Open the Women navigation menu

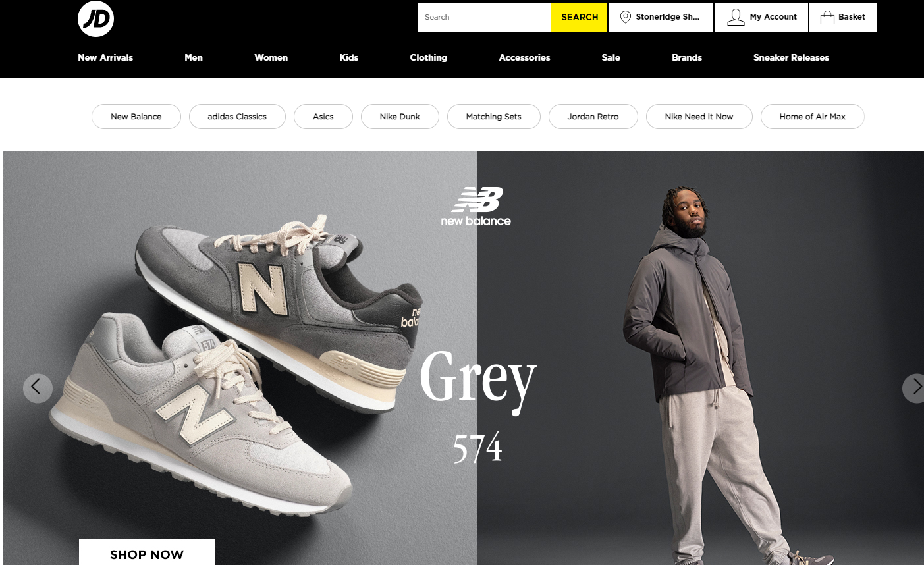point(271,57)
